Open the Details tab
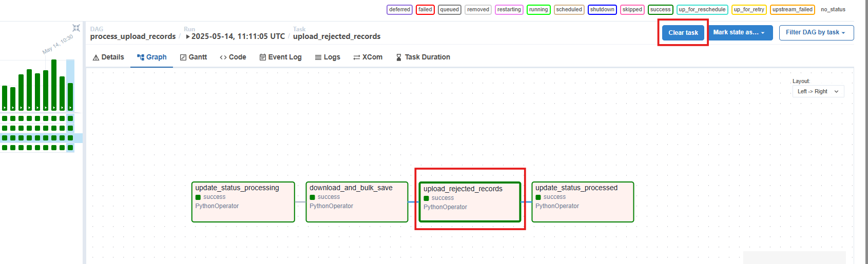The width and height of the screenshot is (868, 264). 108,57
